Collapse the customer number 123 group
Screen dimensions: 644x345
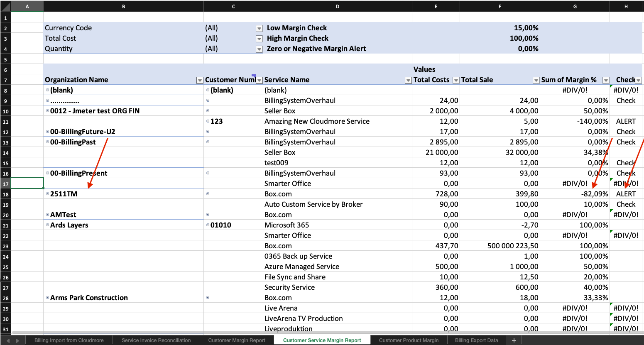208,121
